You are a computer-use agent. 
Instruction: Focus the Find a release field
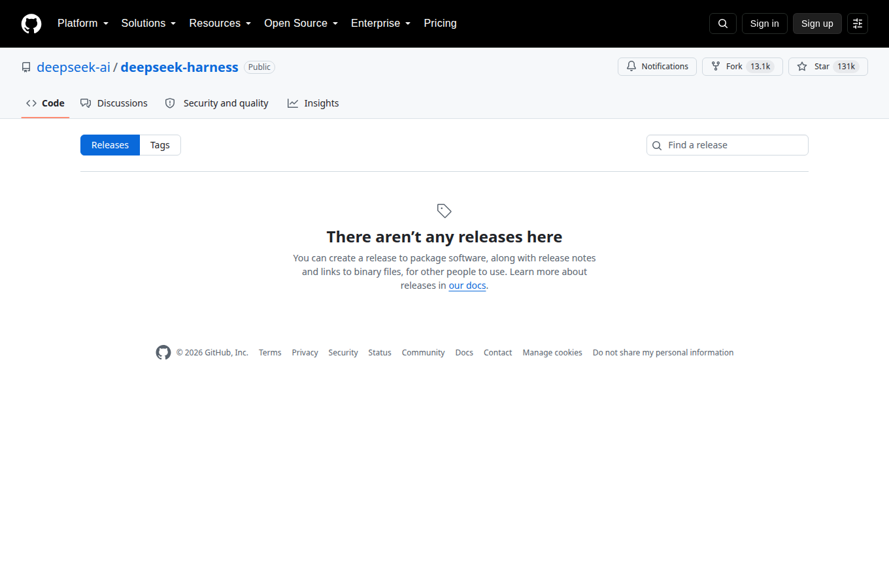[728, 145]
